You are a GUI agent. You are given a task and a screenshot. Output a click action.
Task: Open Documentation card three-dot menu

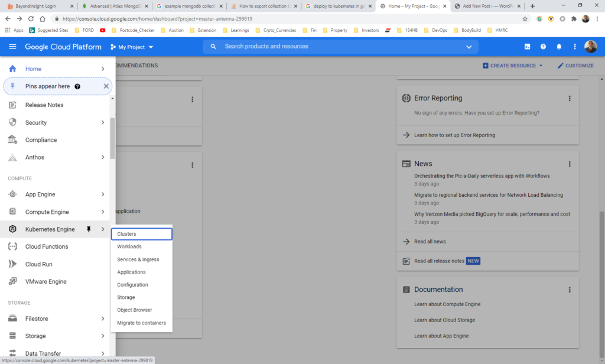click(570, 290)
